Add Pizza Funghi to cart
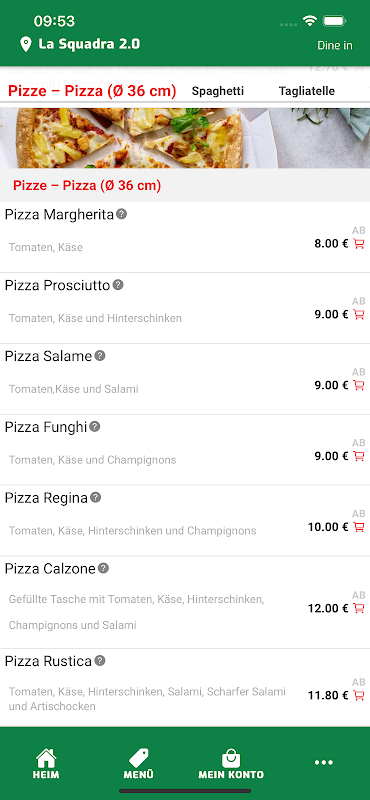This screenshot has height=800, width=370. [x=359, y=456]
